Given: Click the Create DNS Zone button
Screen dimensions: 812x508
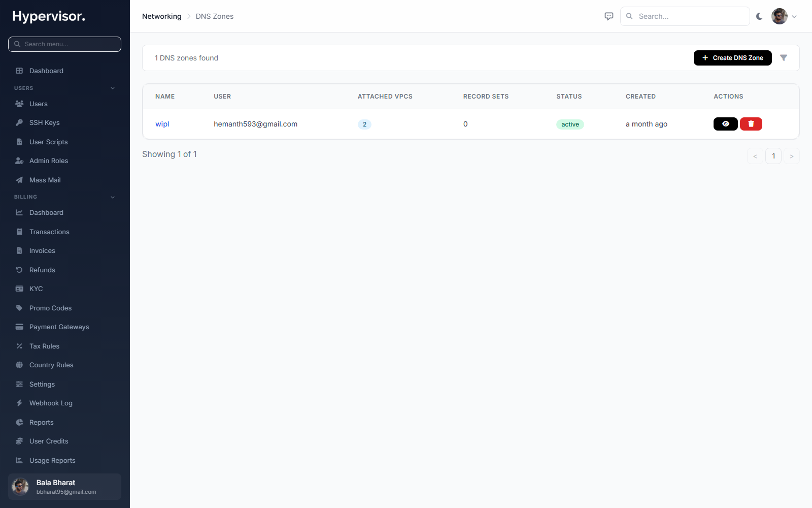Looking at the screenshot, I should pos(732,58).
